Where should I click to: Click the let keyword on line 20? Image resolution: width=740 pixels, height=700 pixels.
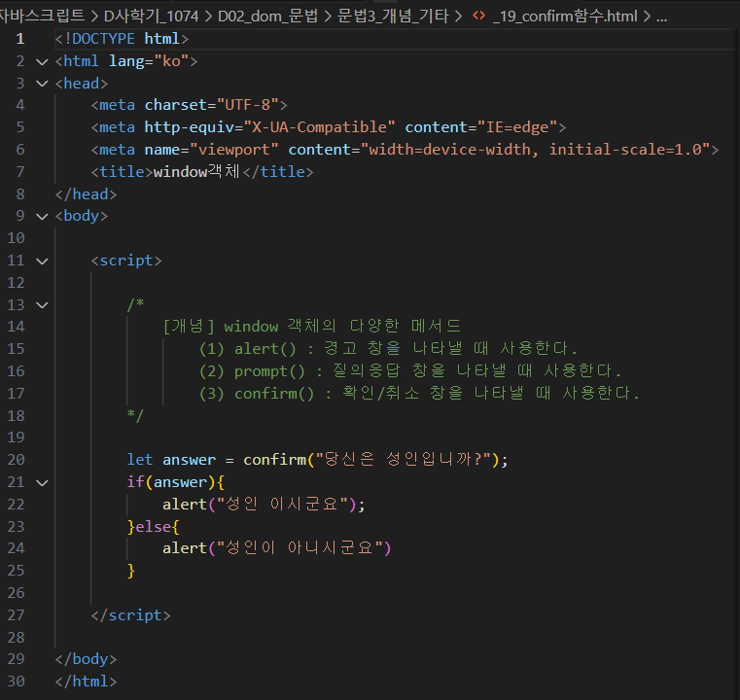point(140,460)
